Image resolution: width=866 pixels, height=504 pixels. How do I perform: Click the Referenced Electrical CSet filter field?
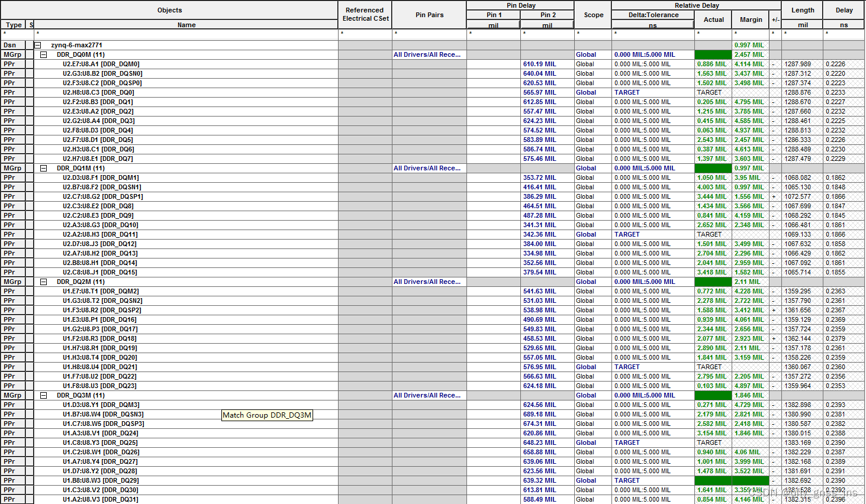[365, 34]
